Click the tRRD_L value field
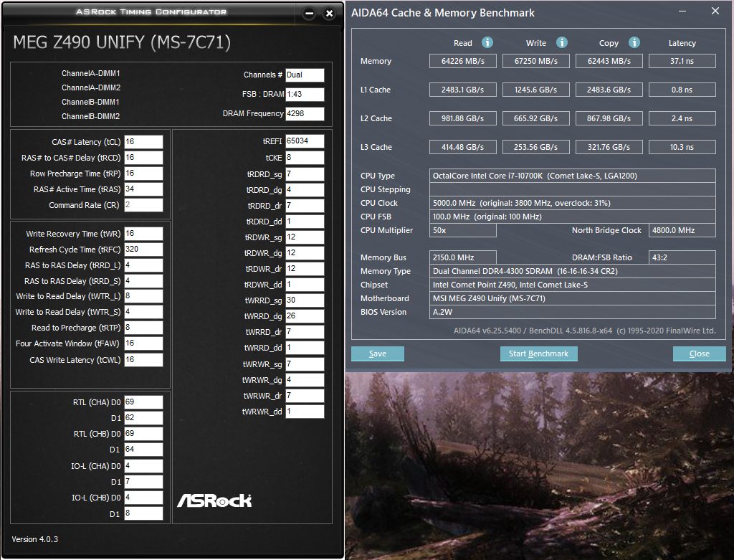This screenshot has width=734, height=560. (x=143, y=265)
